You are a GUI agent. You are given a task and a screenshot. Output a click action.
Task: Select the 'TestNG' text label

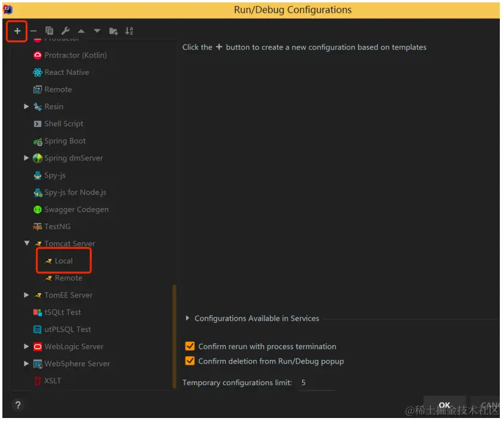[57, 227]
